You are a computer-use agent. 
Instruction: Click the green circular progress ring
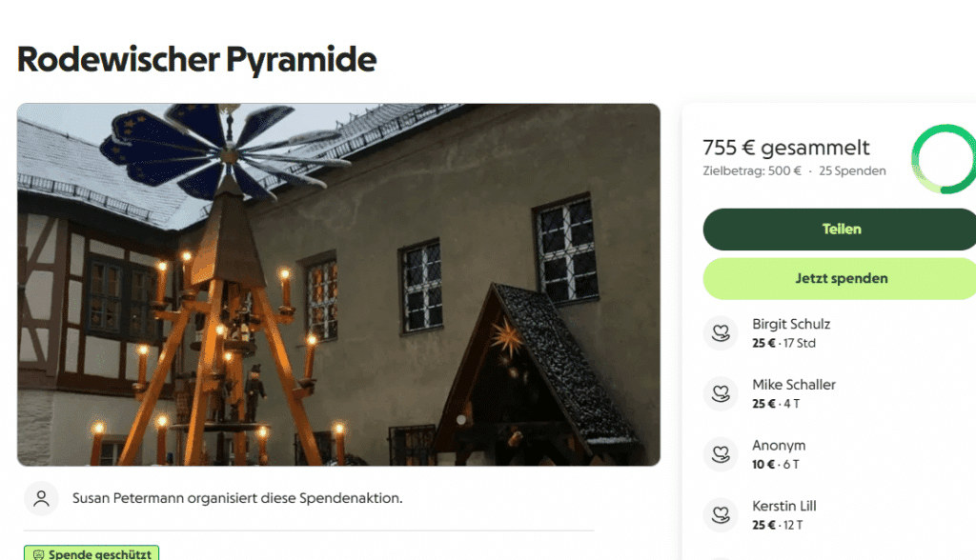click(944, 159)
